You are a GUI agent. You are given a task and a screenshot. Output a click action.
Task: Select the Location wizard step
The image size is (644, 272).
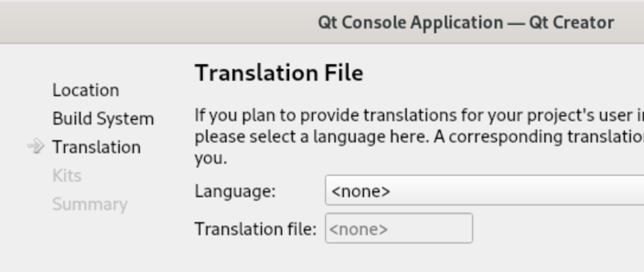coord(85,90)
